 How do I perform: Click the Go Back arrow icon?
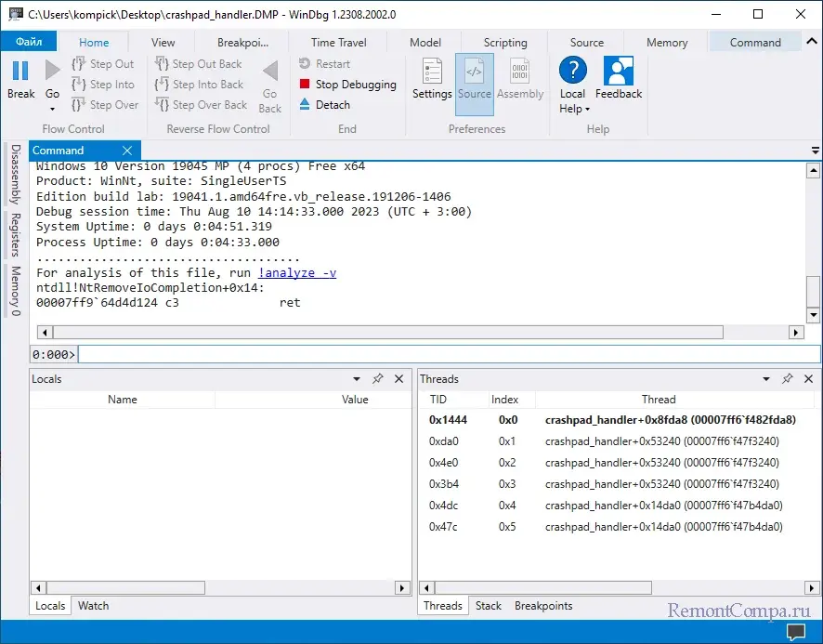point(270,72)
